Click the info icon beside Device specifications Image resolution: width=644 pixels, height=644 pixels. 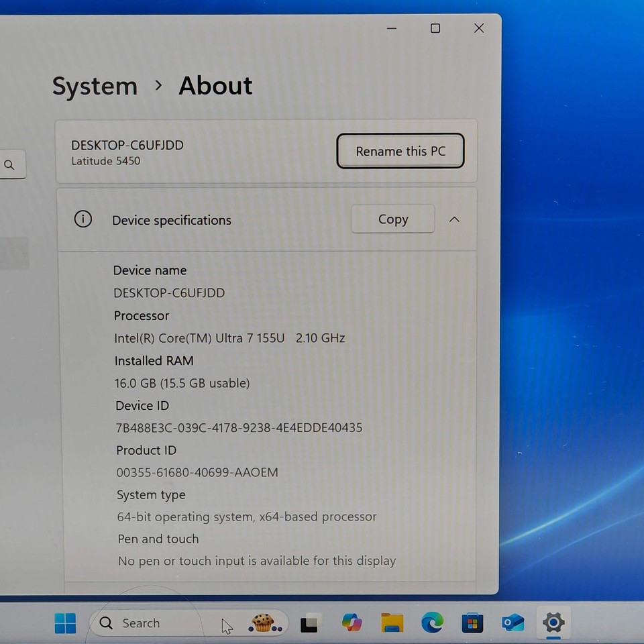[83, 219]
